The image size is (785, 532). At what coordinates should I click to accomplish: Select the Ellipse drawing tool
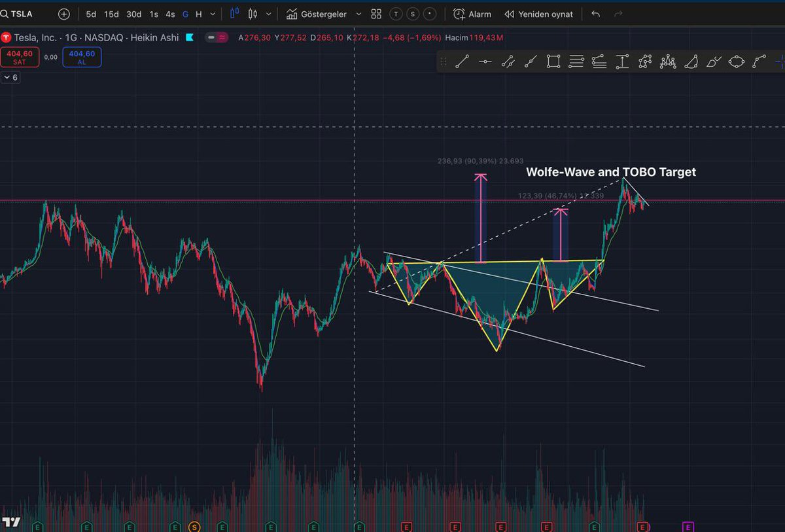737,62
